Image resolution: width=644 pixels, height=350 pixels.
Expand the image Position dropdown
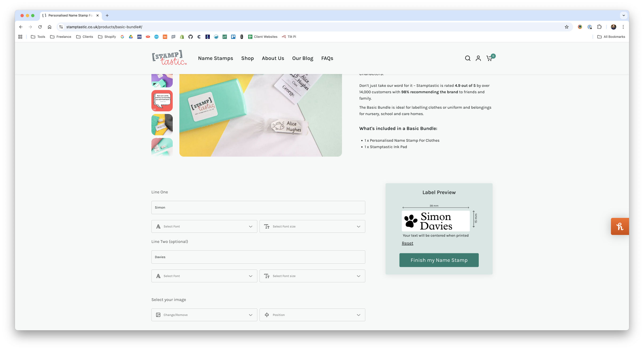[312, 315]
